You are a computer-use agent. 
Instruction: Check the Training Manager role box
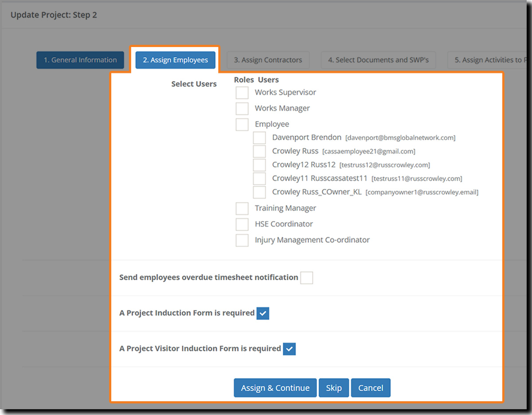coord(242,208)
